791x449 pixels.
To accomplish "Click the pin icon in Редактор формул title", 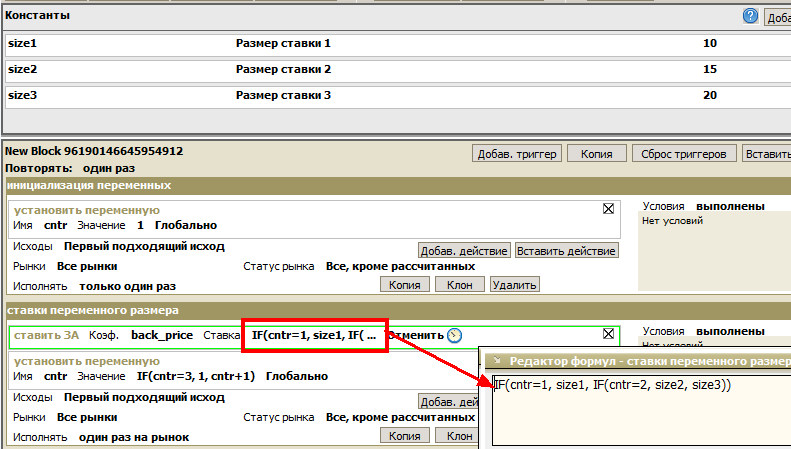I will pos(497,360).
